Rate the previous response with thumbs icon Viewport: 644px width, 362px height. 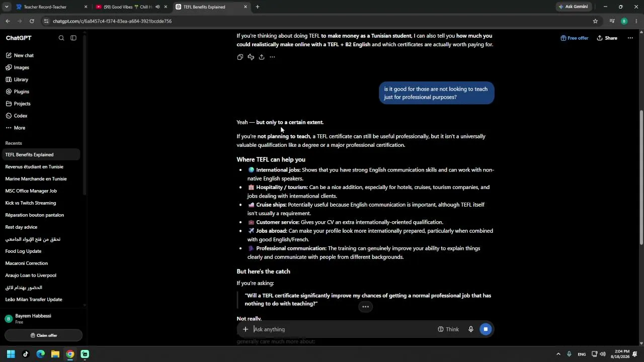251,57
